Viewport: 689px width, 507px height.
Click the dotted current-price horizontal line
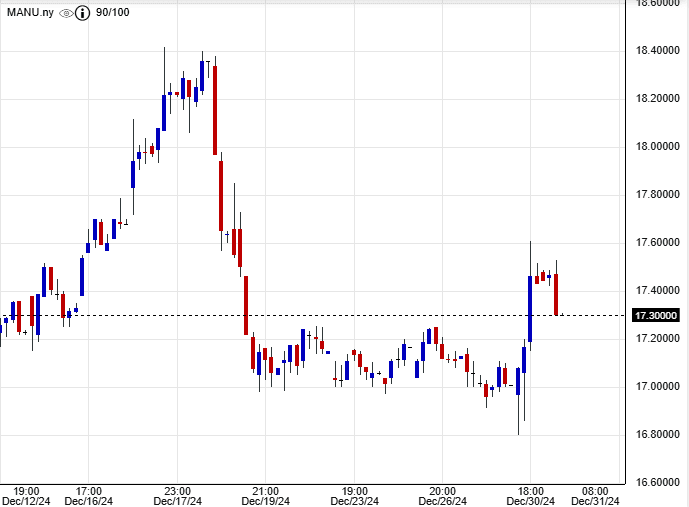(x=400, y=315)
